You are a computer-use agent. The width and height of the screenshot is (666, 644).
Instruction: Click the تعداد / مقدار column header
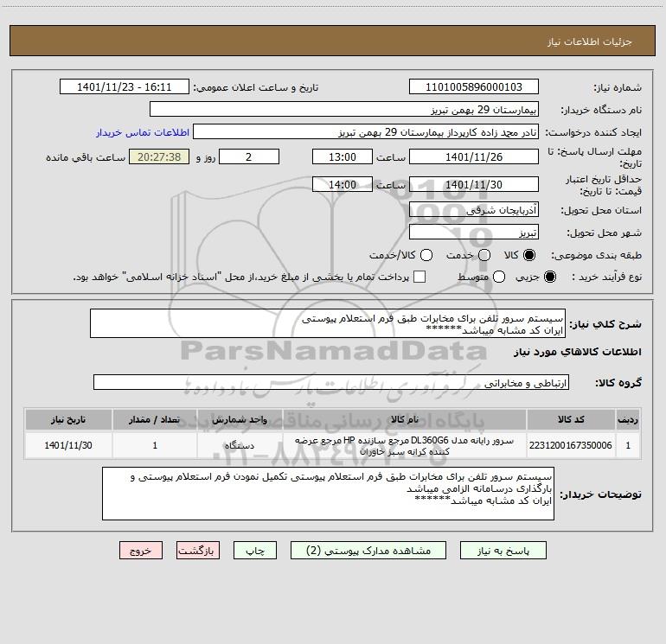[155, 419]
